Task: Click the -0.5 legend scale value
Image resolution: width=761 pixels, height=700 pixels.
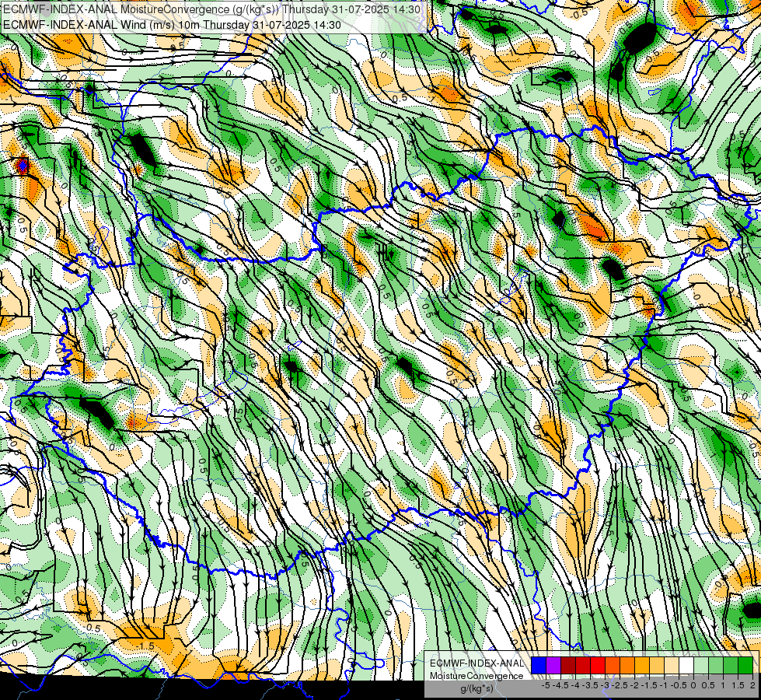Action: pyautogui.click(x=679, y=685)
